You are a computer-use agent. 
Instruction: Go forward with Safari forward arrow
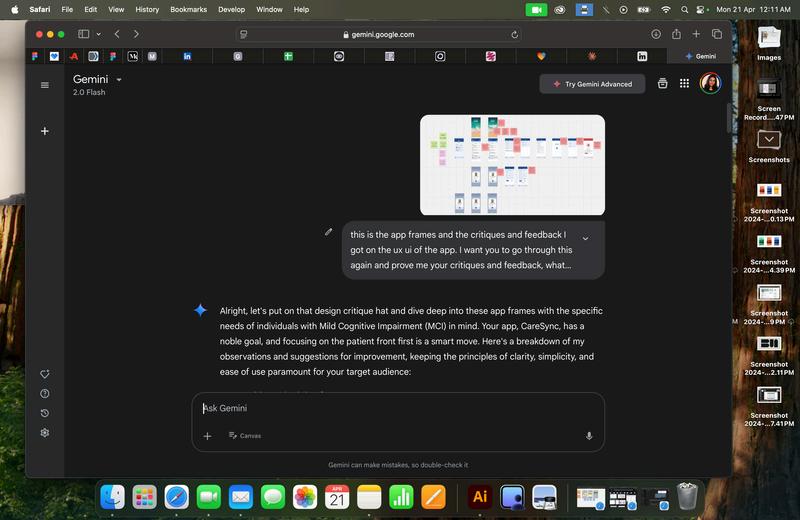pyautogui.click(x=136, y=34)
